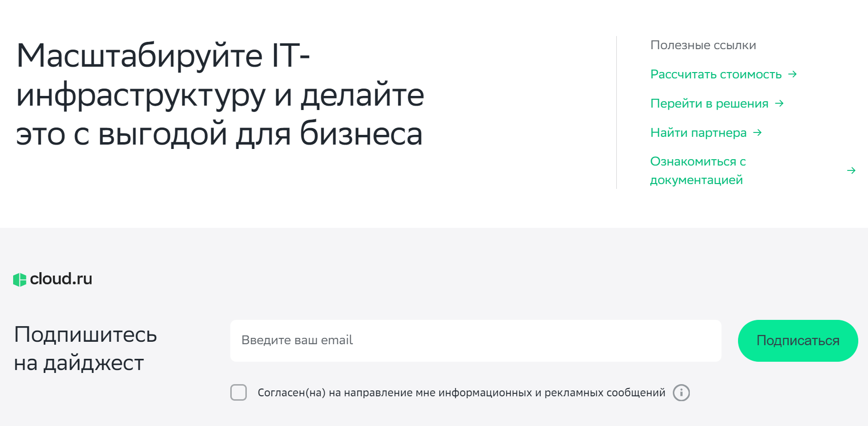Screen dimensions: 868x426
Task: Click the cloud.ru wordmark text
Action: 61,279
